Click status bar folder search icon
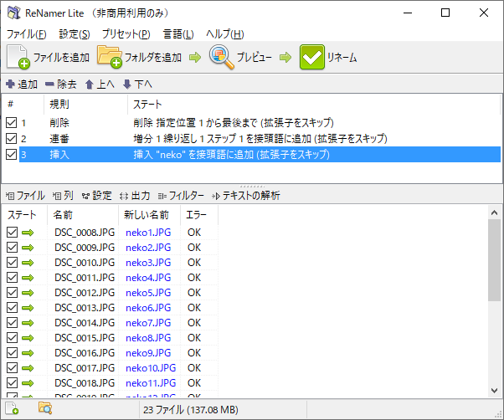This screenshot has height=420, width=504. point(45,407)
